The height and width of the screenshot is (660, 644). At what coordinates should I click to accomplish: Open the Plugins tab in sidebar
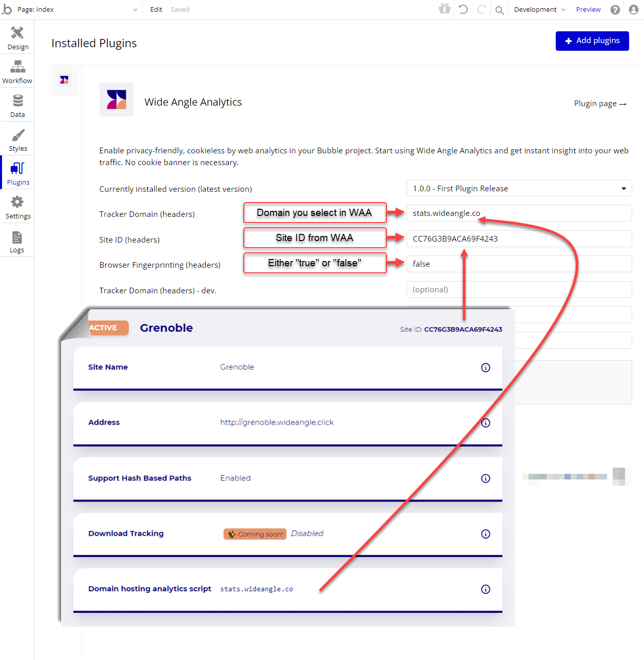(x=17, y=173)
